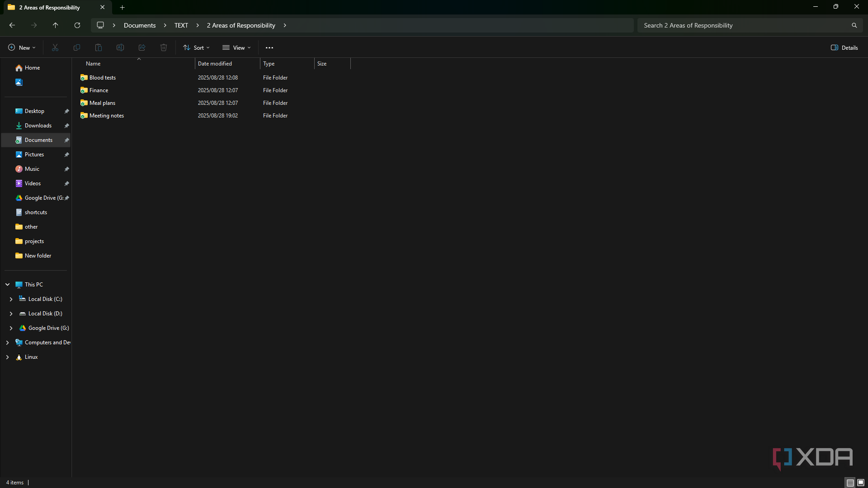Viewport: 868px width, 488px height.
Task: Click the pin icon next to Videos
Action: click(67, 183)
